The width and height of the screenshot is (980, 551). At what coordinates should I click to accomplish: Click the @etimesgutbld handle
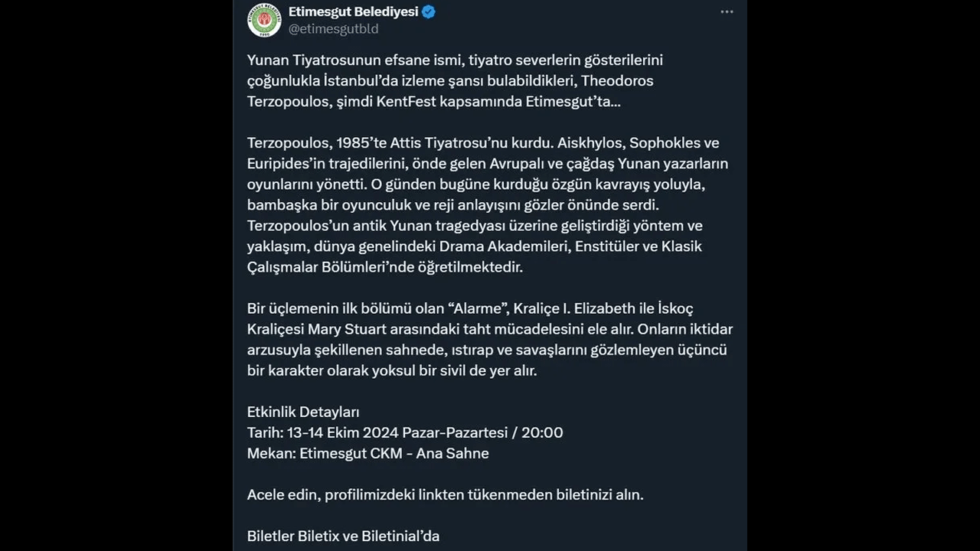click(x=333, y=29)
